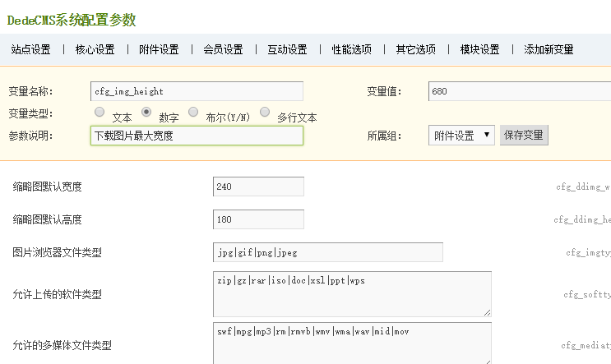Click cfg_ddimg_w variable name text

(x=583, y=187)
